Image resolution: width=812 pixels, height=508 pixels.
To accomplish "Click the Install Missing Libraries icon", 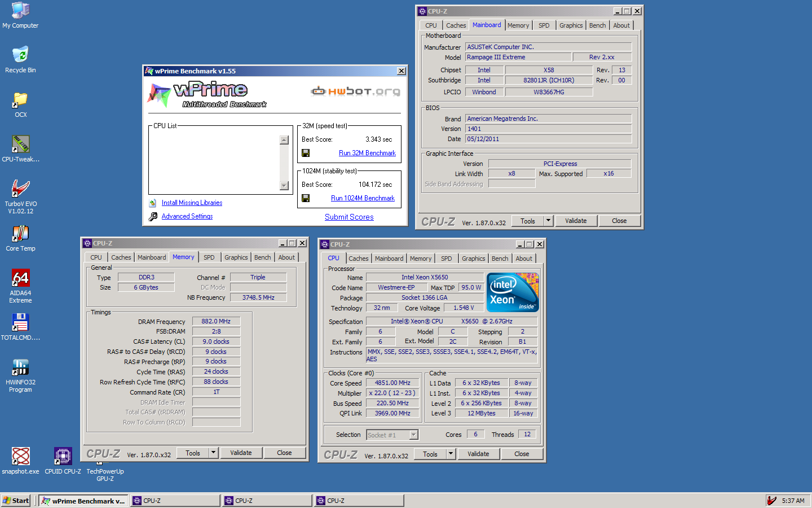I will pos(152,203).
